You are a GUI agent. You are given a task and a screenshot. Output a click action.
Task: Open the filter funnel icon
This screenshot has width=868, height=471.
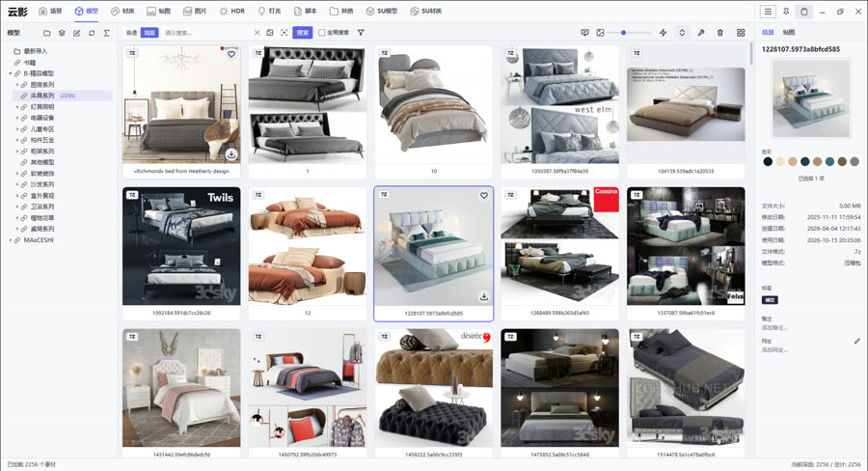[x=361, y=33]
